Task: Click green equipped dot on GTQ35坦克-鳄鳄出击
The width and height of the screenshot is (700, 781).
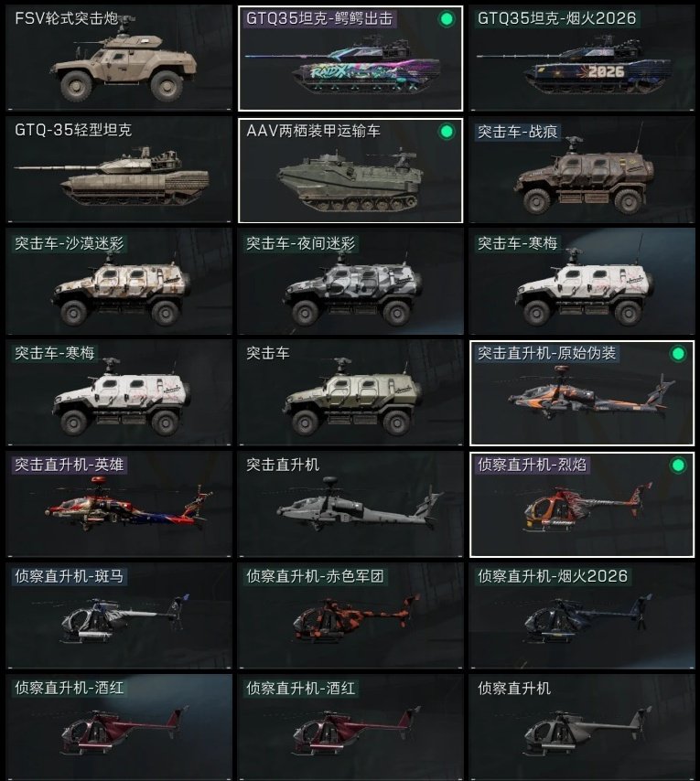Action: click(447, 19)
